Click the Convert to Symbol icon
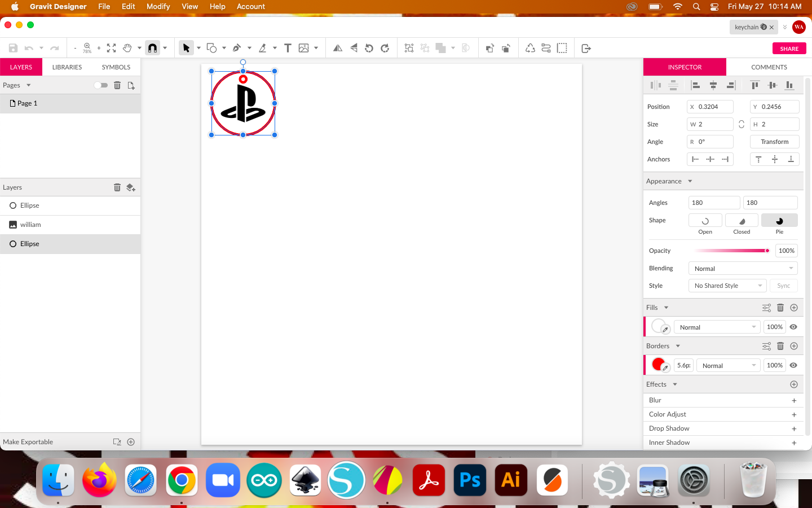The height and width of the screenshot is (508, 812). [x=530, y=48]
